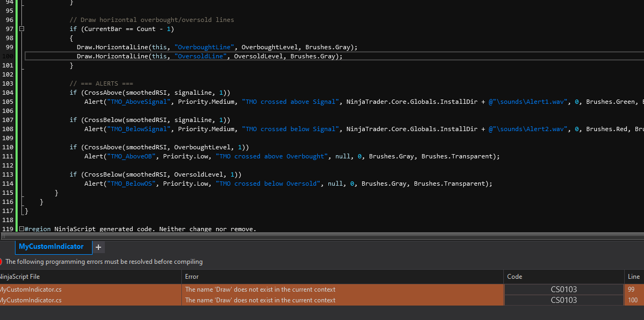Click the '// === ALERTS ===' comment line

[101, 83]
